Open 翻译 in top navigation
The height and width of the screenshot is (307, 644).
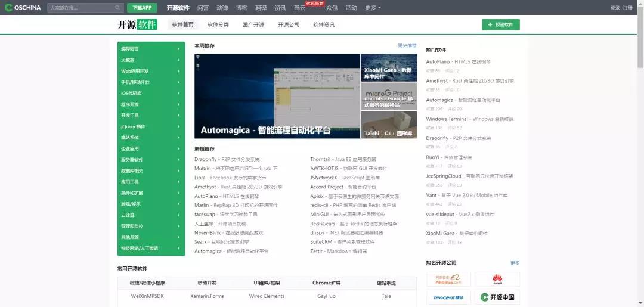click(x=261, y=7)
